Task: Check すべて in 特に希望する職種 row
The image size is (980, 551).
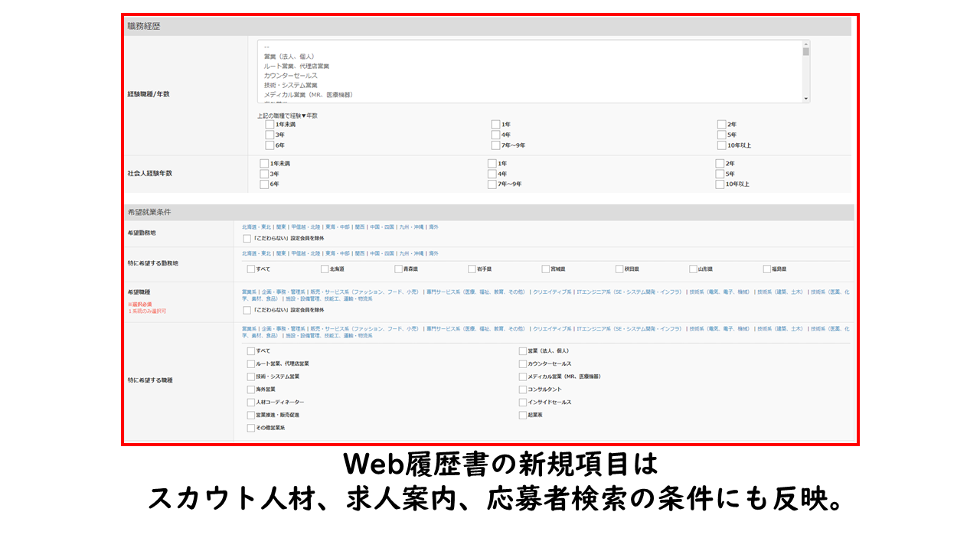Action: pos(251,350)
